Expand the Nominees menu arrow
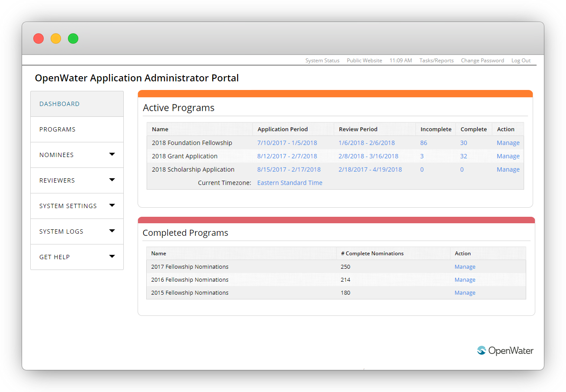This screenshot has height=392, width=566. (x=112, y=154)
